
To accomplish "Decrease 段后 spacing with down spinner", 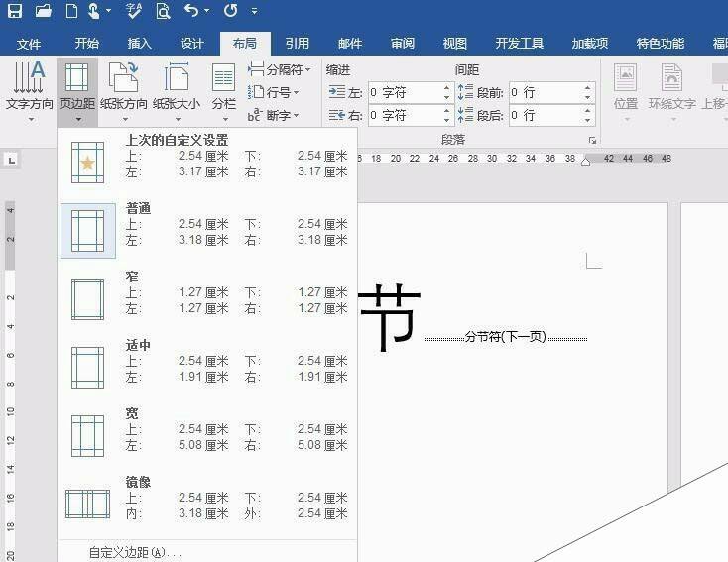I will point(588,120).
